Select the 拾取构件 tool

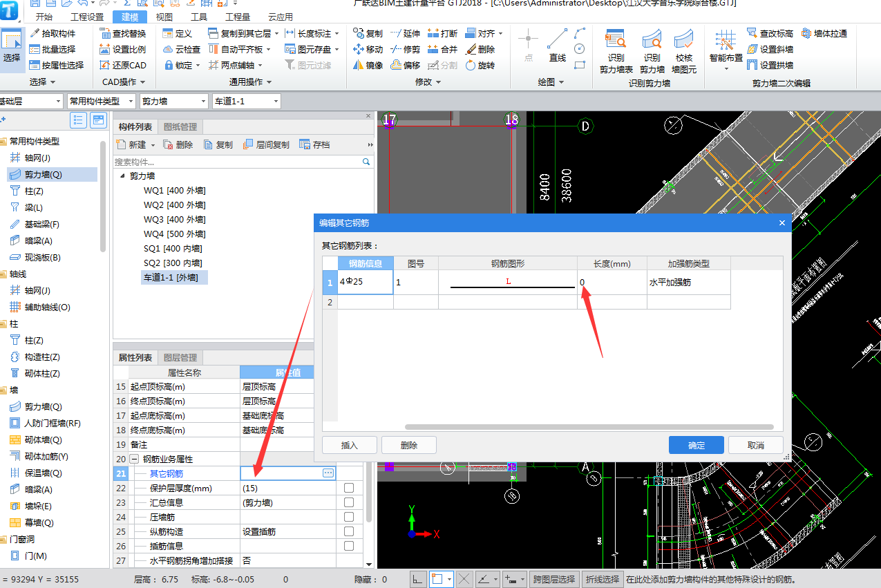click(x=53, y=33)
